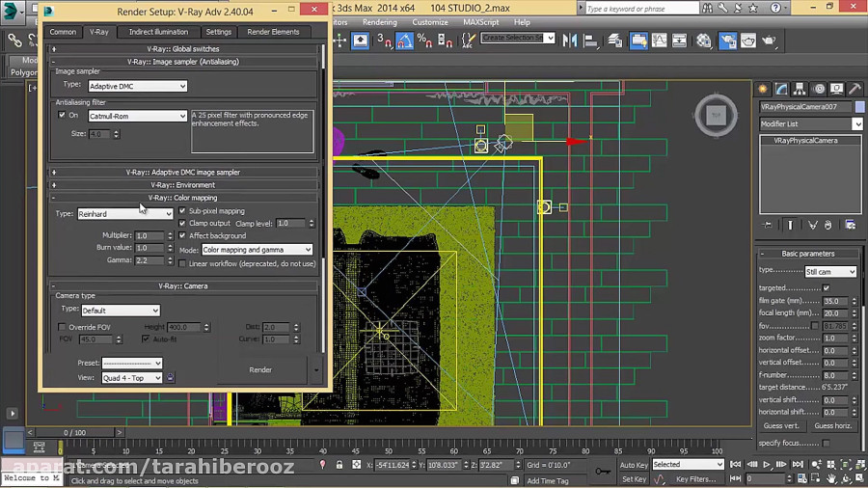Expand V-Ray Global switches rollout
The image size is (868, 488).
[182, 48]
